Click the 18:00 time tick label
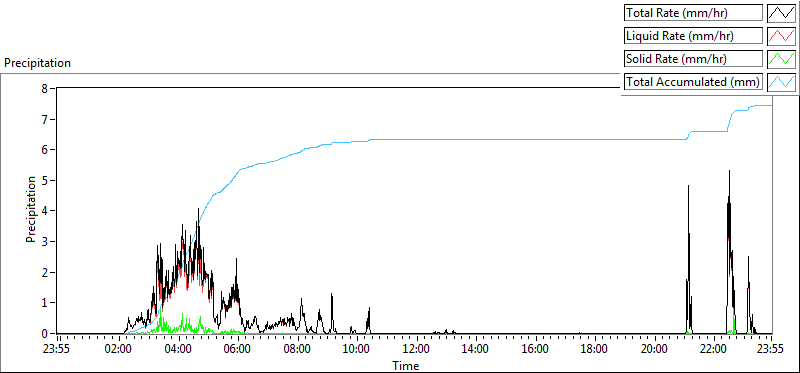This screenshot has width=800, height=373. click(595, 350)
